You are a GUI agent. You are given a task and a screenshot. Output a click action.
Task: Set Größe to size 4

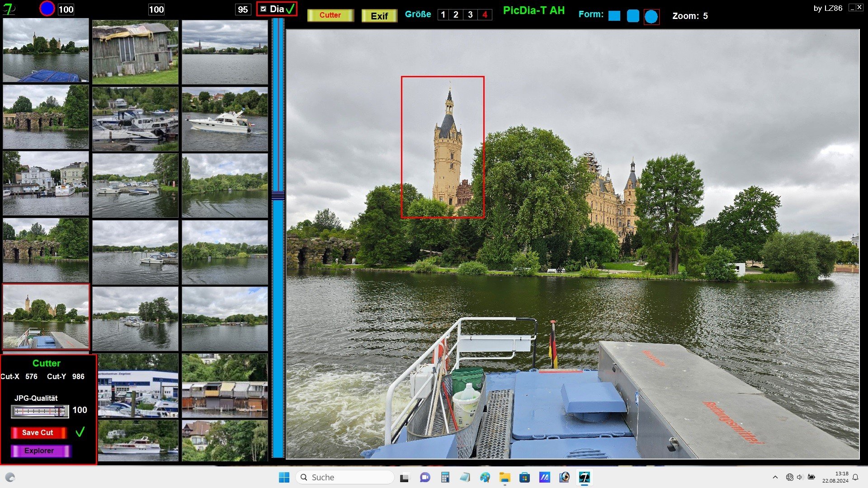tap(485, 15)
